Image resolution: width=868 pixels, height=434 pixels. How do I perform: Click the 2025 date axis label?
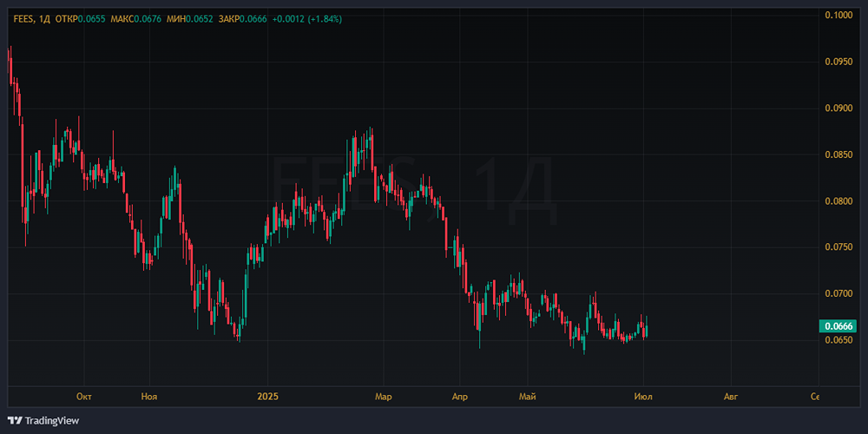tap(267, 397)
